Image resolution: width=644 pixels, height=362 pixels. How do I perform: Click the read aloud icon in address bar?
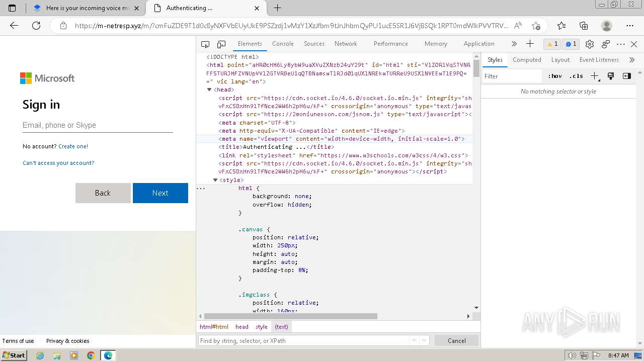click(518, 26)
